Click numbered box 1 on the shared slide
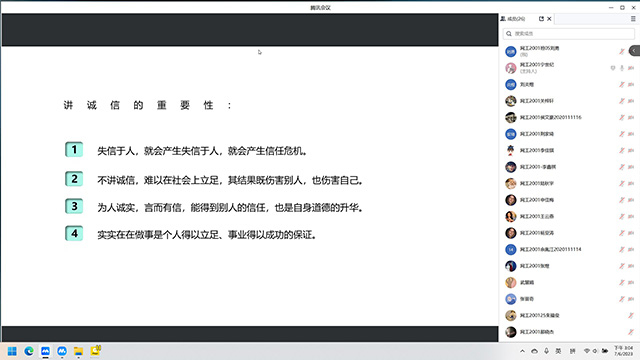Viewport: 640px width, 360px height. (74, 149)
